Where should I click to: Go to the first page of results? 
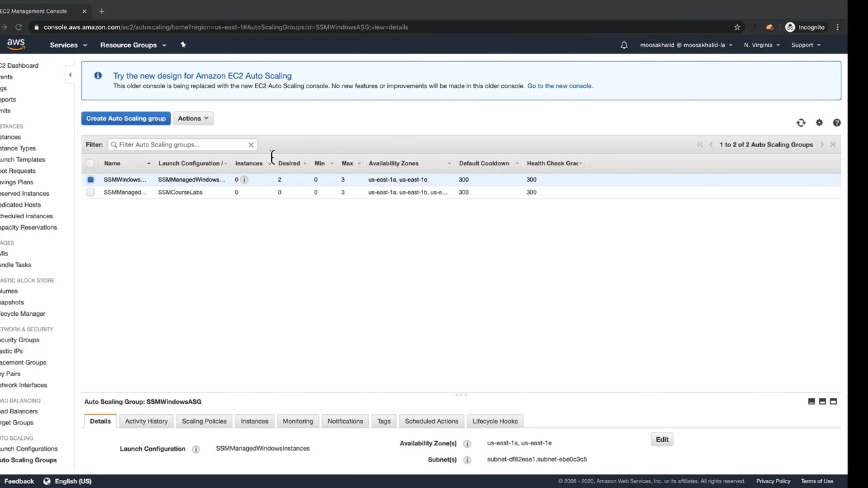point(700,144)
